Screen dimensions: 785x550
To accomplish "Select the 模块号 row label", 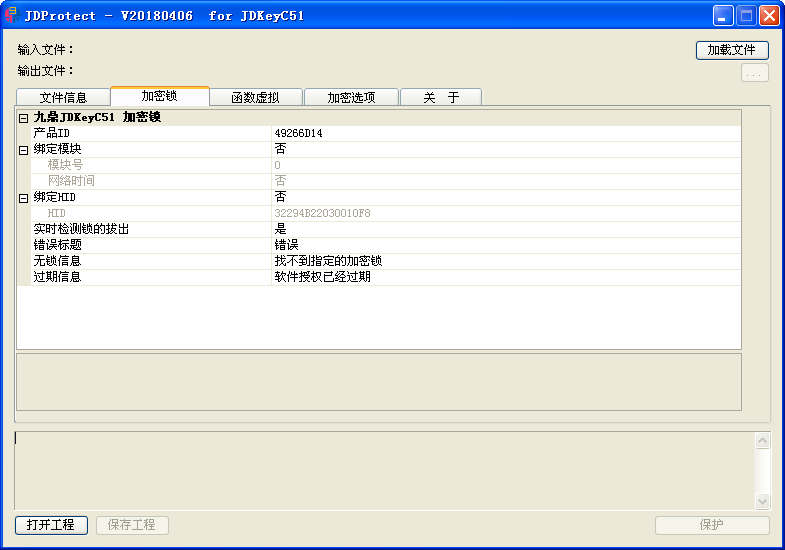I will [x=65, y=165].
